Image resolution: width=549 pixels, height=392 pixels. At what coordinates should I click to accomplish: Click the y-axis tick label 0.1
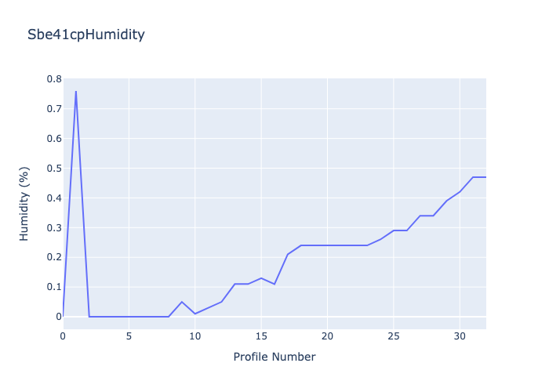[x=53, y=287]
